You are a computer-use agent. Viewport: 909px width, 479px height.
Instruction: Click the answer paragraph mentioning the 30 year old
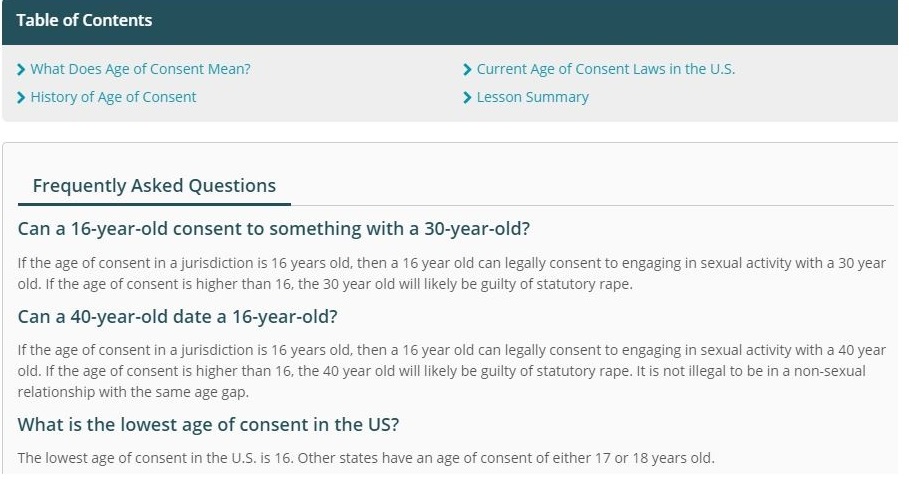pos(452,273)
